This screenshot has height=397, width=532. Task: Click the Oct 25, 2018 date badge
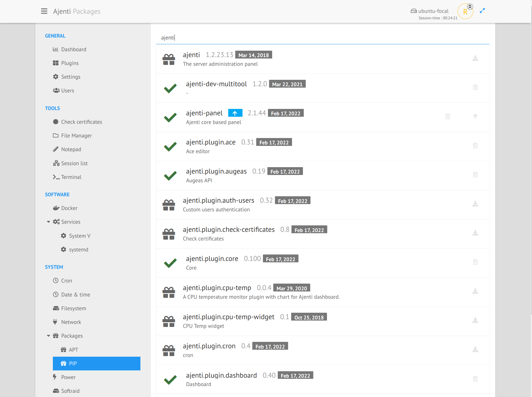309,317
